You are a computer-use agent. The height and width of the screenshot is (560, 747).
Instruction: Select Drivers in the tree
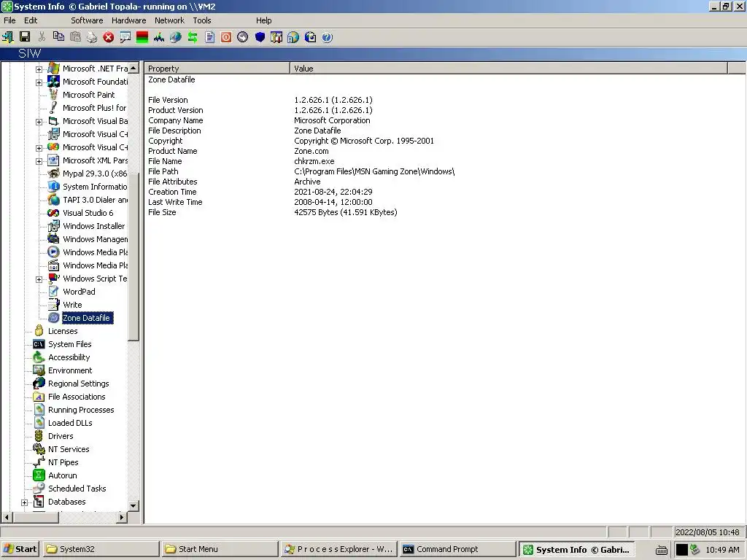61,436
